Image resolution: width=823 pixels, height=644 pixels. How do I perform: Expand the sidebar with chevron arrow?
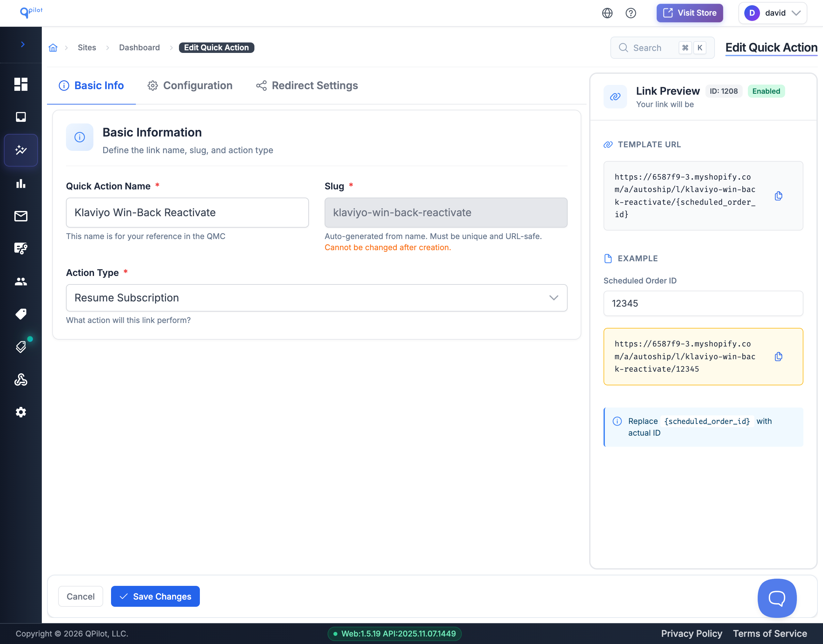point(23,44)
